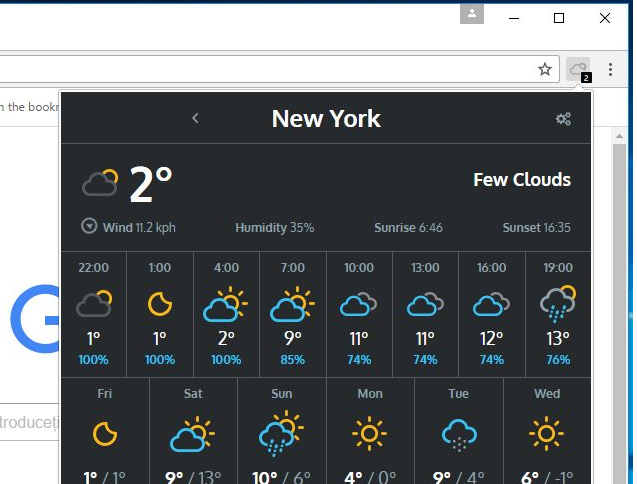637x484 pixels.
Task: Click the Chrome user profile icon
Action: [x=472, y=14]
